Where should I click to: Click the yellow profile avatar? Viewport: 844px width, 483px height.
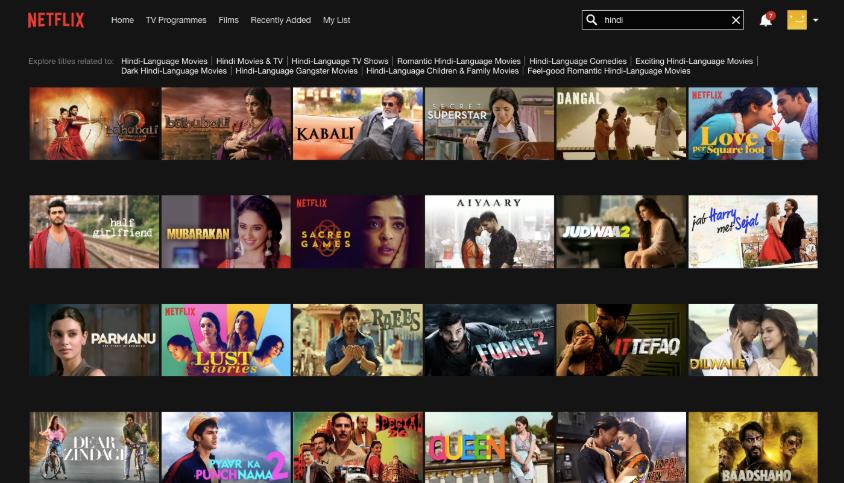(x=797, y=20)
